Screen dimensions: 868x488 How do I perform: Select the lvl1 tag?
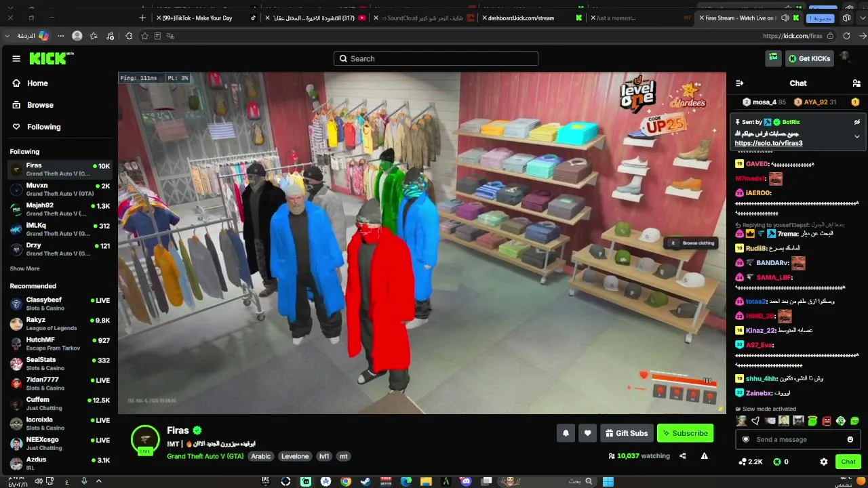[324, 456]
